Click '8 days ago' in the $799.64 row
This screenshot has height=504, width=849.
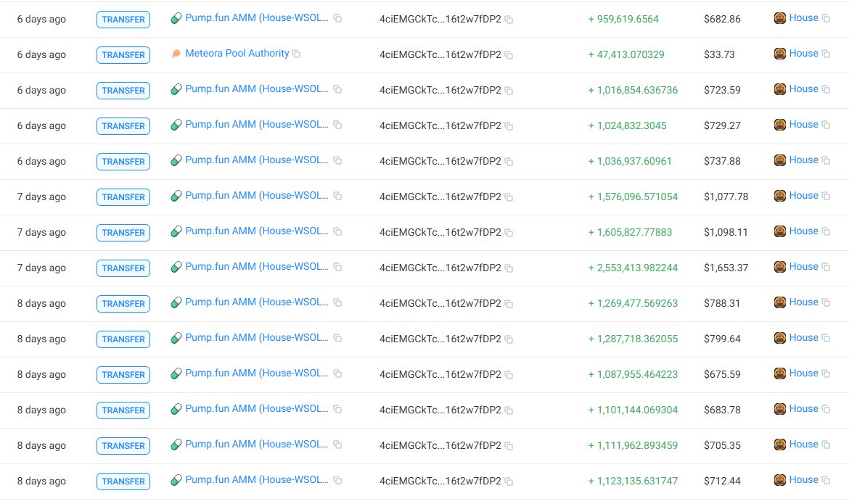pos(41,339)
